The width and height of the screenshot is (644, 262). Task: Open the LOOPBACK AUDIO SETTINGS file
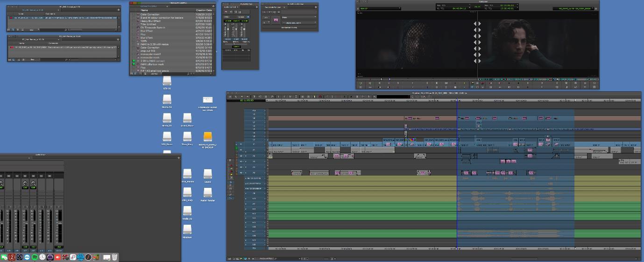(x=208, y=99)
